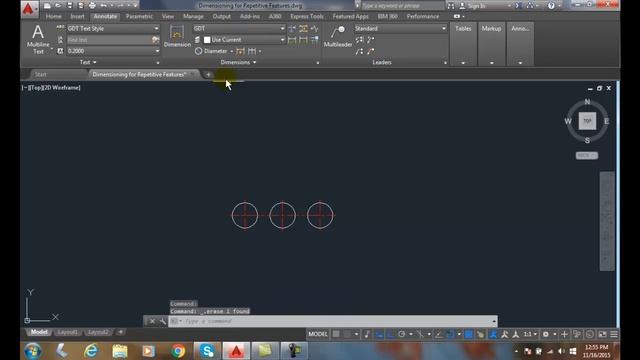
Task: Open the 1:1 annotation scale dropdown
Action: (530, 334)
